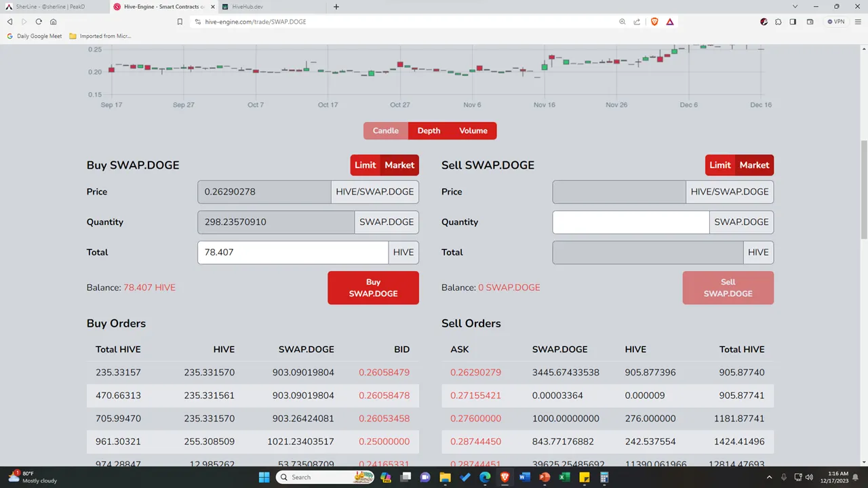Click bid price 0.25000000

pos(384,441)
